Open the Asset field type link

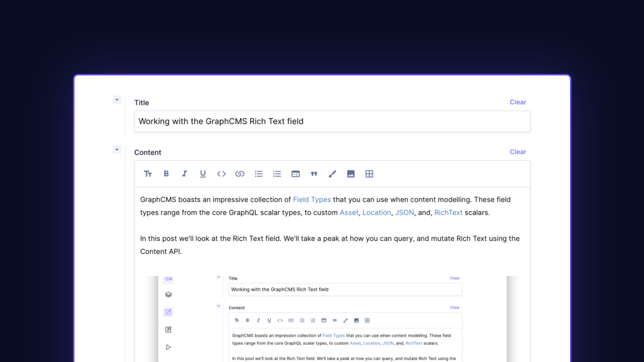(x=349, y=212)
